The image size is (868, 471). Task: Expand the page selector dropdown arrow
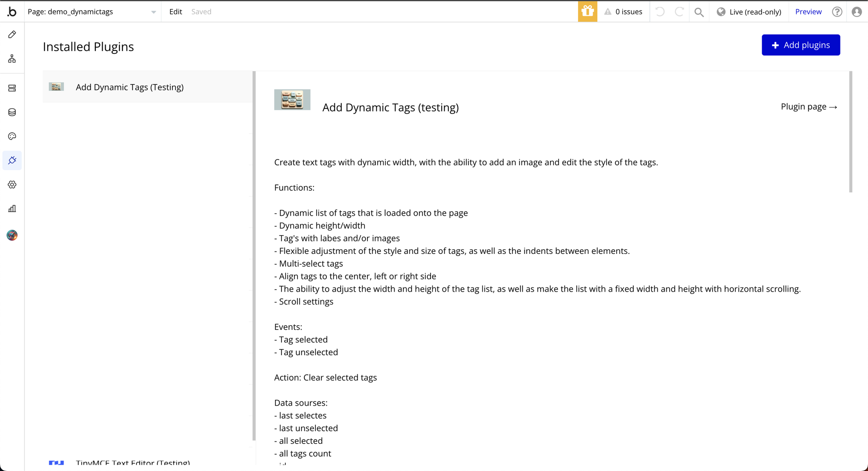click(x=153, y=12)
